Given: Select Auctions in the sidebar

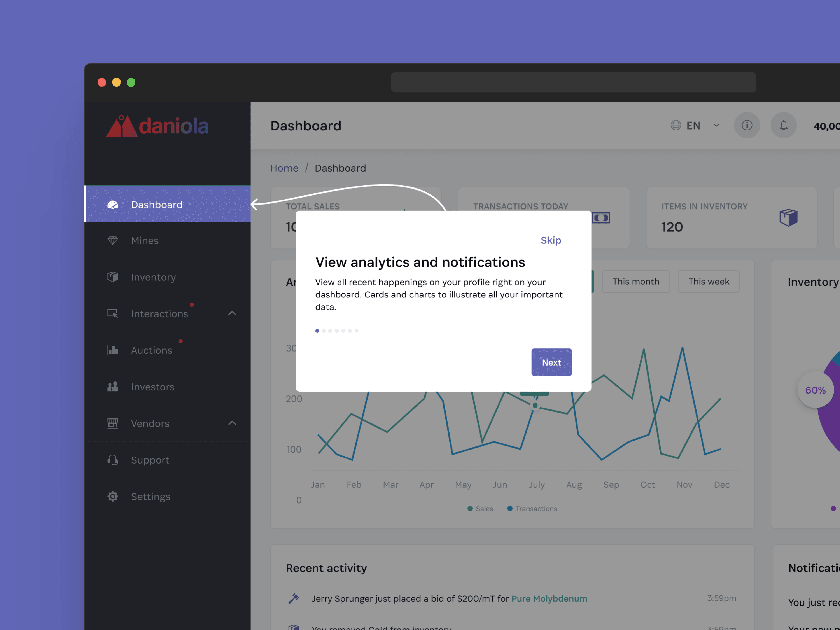Looking at the screenshot, I should point(168,350).
